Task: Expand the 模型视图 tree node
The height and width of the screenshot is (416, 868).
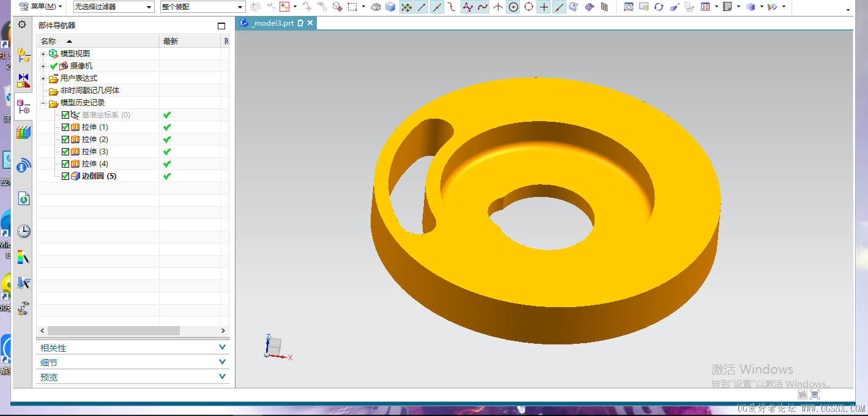Action: point(43,54)
